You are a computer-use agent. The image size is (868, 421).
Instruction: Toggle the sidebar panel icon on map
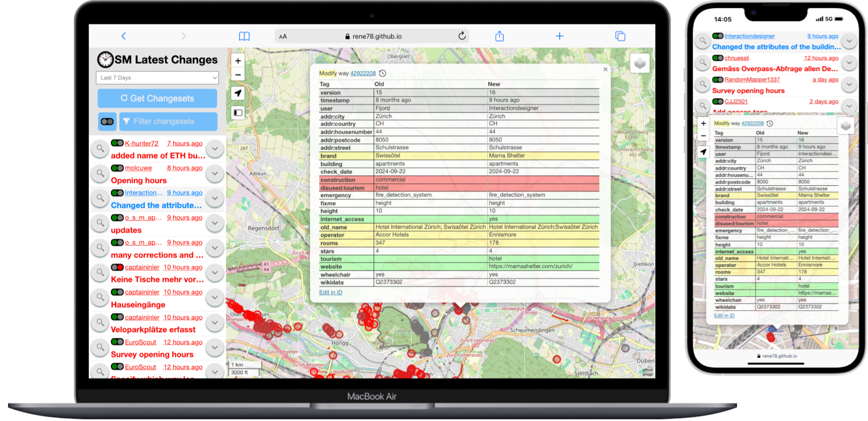click(238, 113)
